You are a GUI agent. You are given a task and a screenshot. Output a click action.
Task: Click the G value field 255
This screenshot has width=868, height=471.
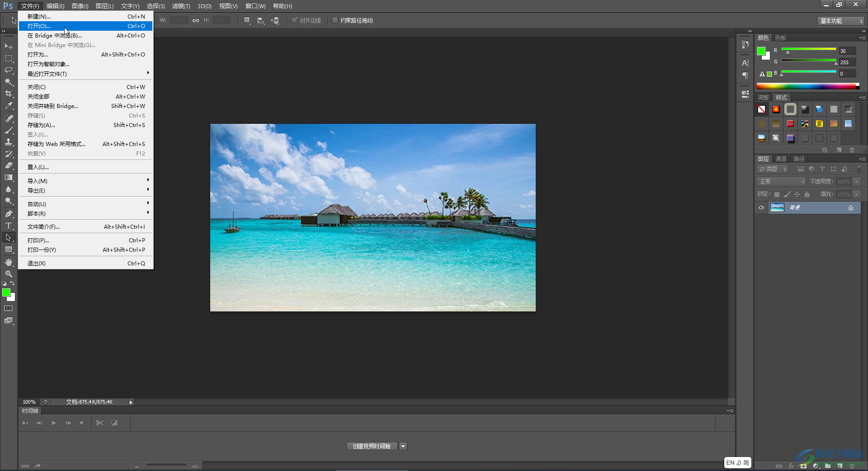coord(848,62)
